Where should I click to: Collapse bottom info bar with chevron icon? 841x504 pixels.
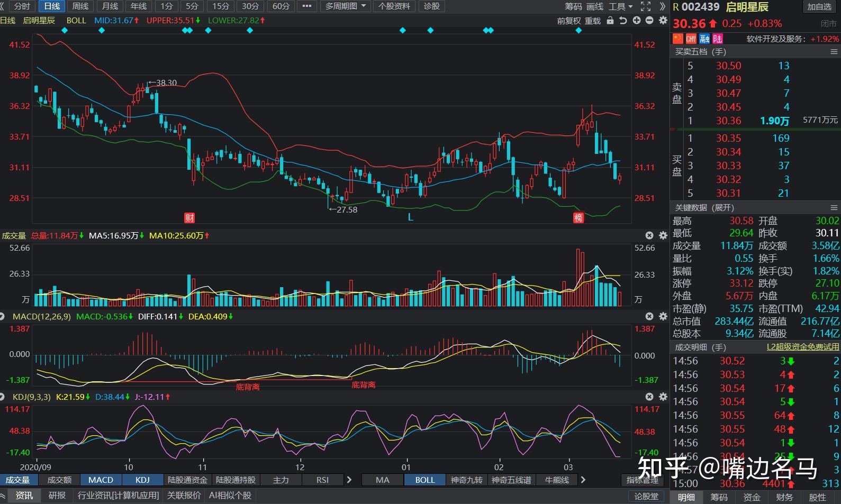[3, 496]
